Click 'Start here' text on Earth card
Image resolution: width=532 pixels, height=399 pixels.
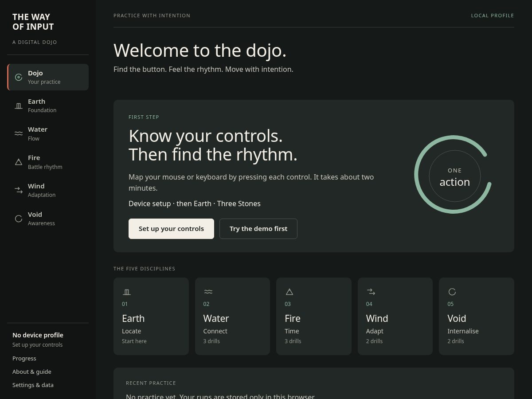[x=134, y=341]
